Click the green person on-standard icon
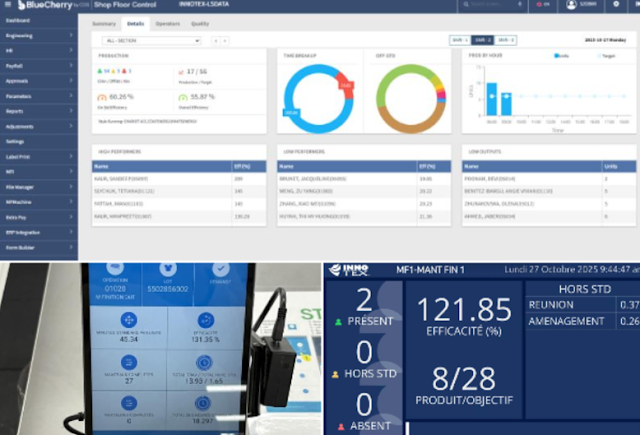The image size is (640, 435). (100, 71)
